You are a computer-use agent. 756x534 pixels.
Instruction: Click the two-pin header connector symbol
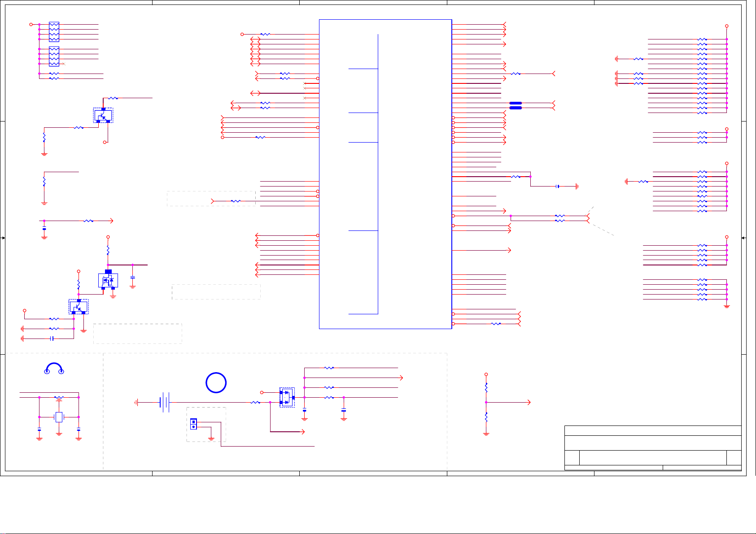(x=194, y=424)
